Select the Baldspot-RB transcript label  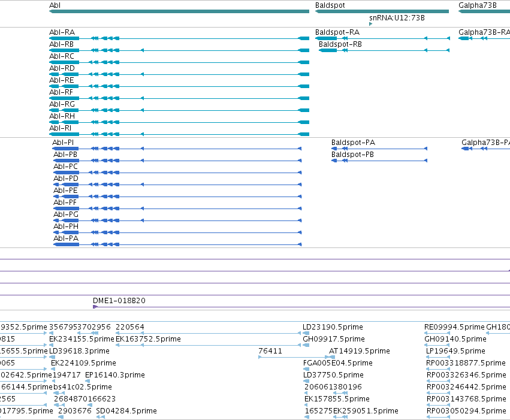click(x=340, y=44)
